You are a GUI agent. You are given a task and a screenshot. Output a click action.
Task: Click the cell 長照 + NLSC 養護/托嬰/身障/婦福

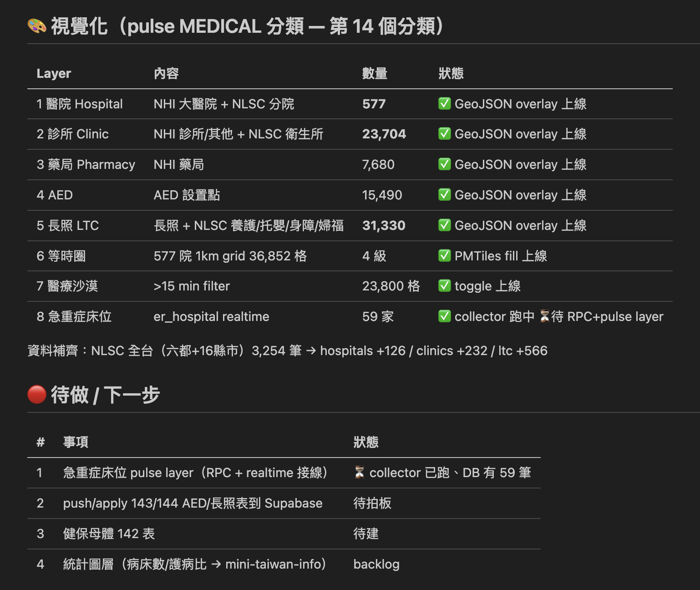click(x=249, y=225)
